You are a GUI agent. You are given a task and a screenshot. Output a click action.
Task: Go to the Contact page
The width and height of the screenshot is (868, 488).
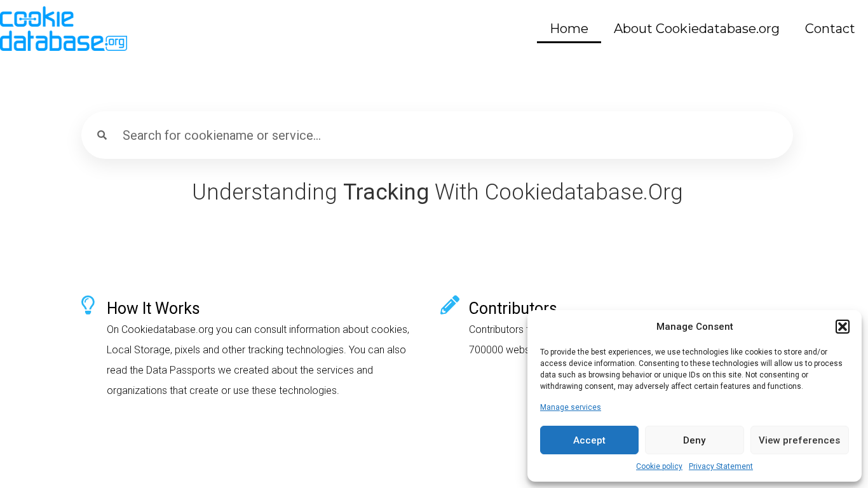tap(829, 29)
